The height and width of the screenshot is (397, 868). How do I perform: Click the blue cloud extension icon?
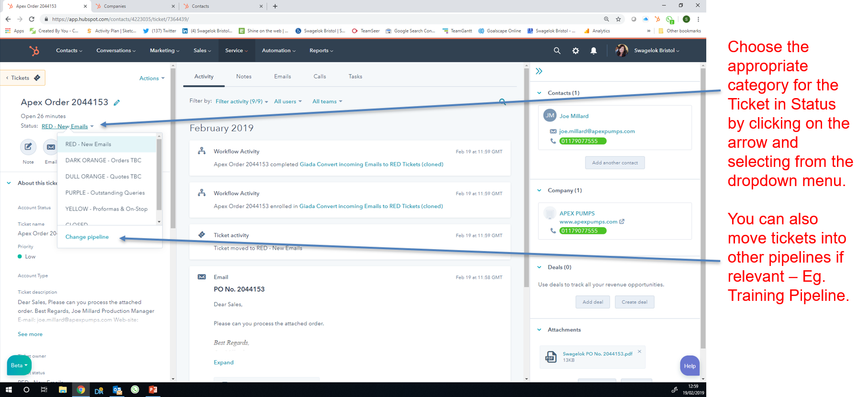pos(645,19)
